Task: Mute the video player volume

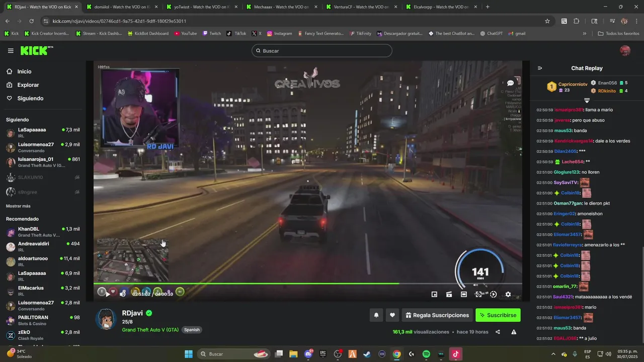Action: click(x=122, y=294)
